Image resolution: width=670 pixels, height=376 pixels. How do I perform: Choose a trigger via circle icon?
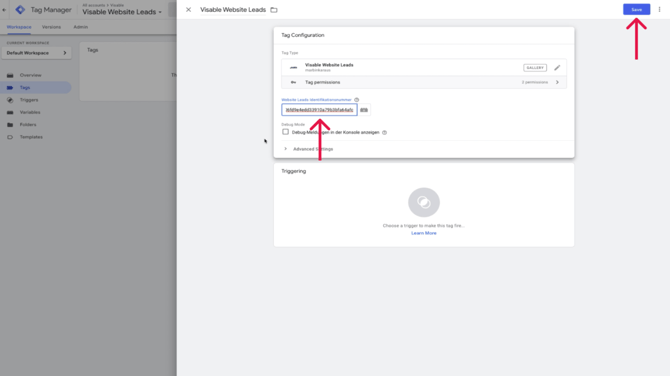click(424, 202)
